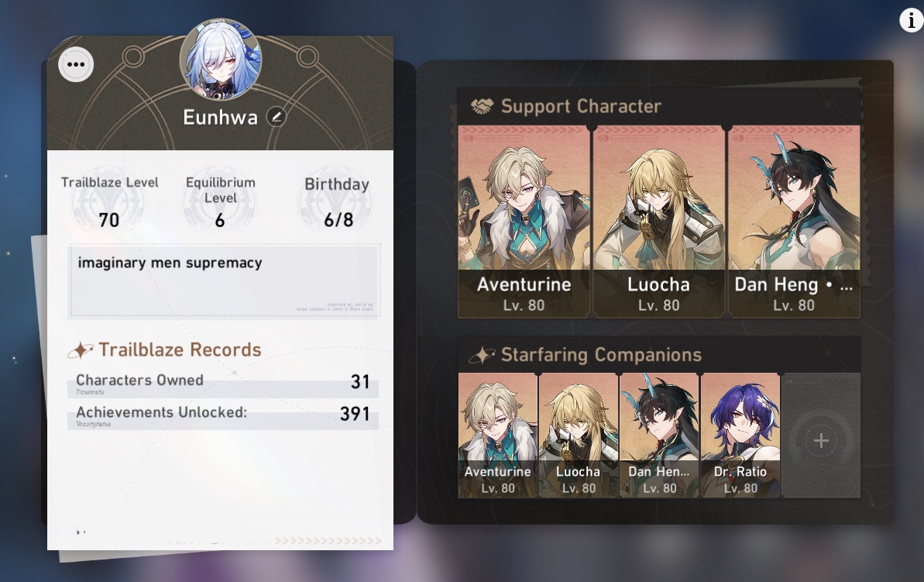Click the info icon in the corner

click(911, 21)
